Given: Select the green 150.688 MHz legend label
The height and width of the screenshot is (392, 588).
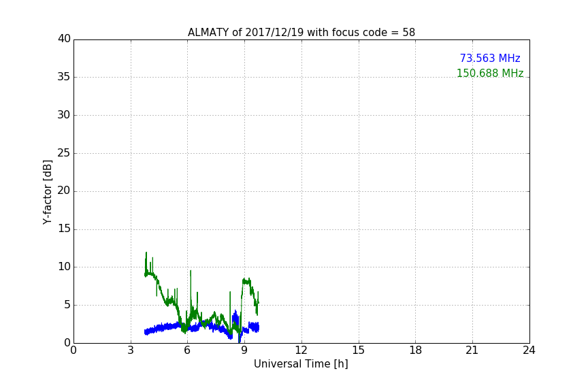Looking at the screenshot, I should (x=490, y=73).
